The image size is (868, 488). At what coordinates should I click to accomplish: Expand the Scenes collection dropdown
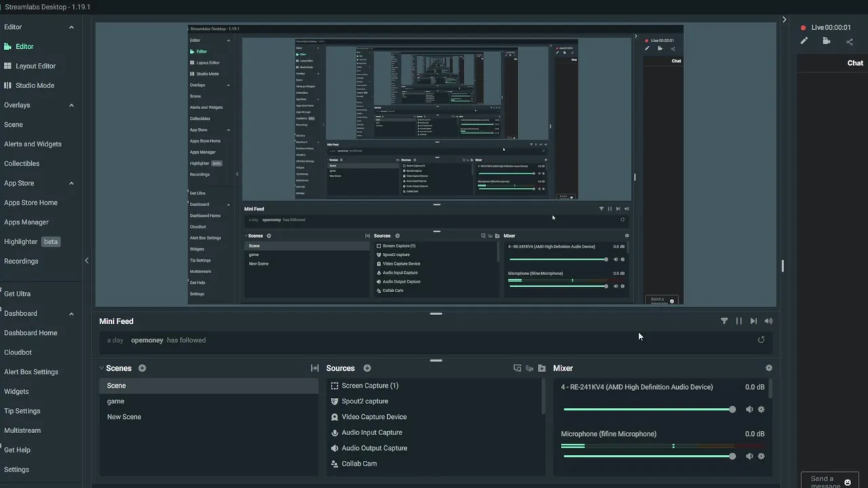(x=102, y=368)
